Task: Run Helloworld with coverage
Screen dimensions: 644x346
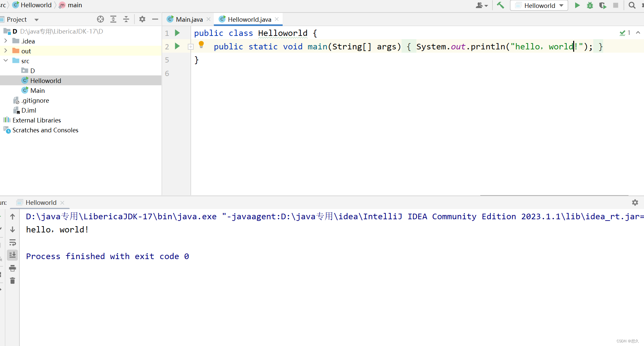Action: point(603,5)
